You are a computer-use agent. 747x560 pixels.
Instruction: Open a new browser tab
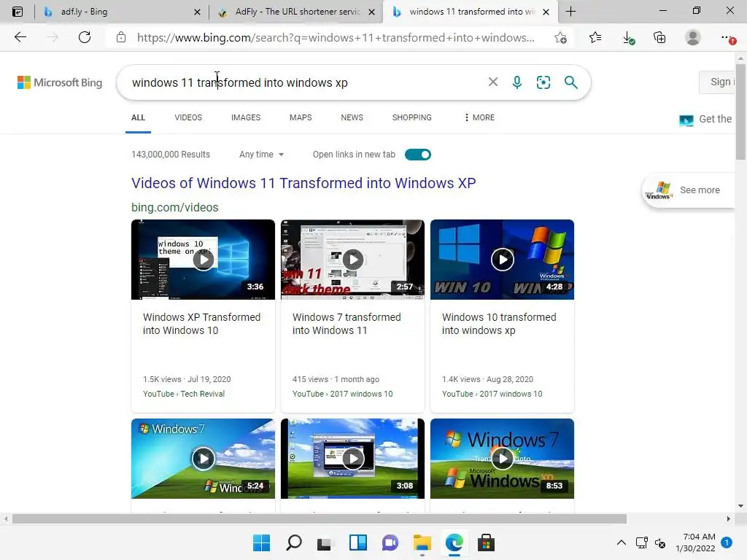(x=570, y=12)
